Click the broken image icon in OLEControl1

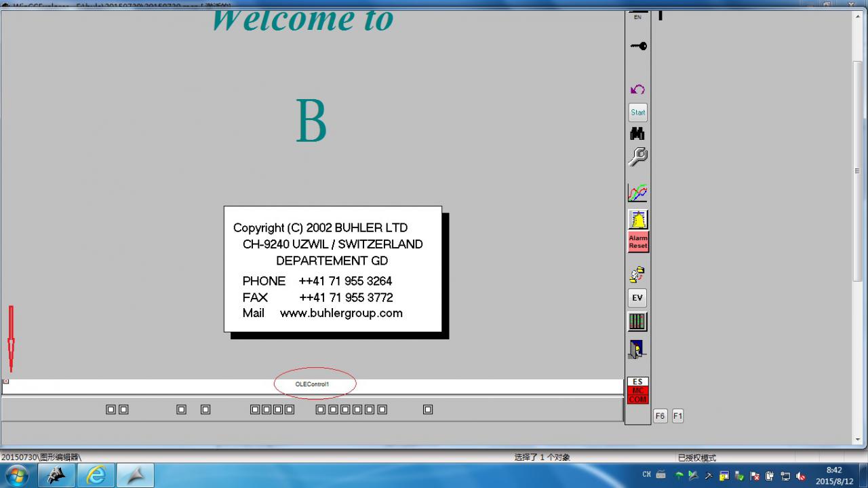[6, 381]
